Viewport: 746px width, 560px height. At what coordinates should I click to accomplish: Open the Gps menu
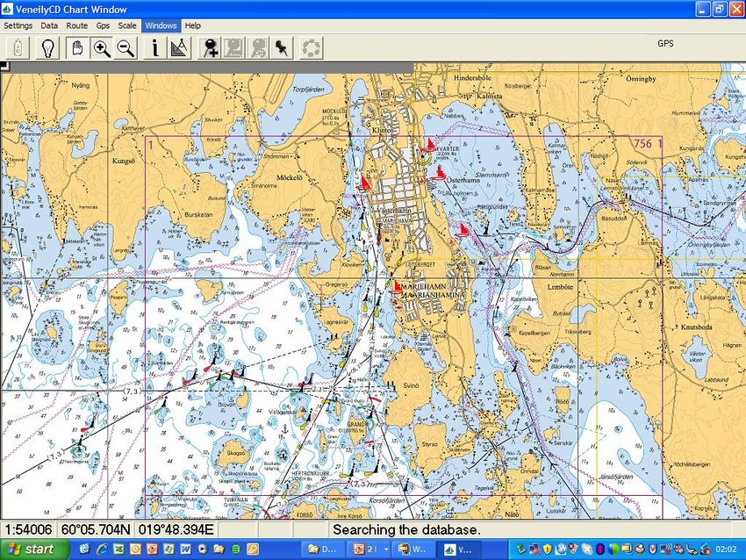(103, 25)
